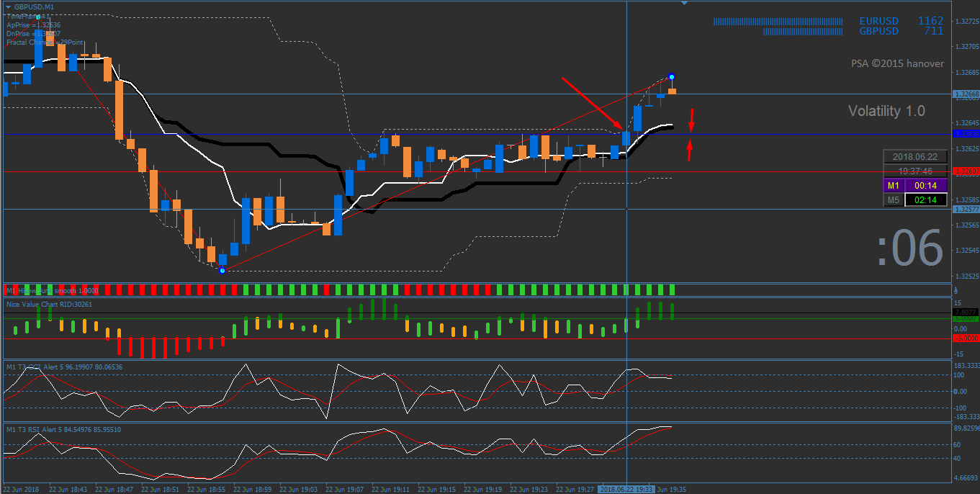The image size is (980, 494).
Task: Click the 2018.06.22 date box
Action: pos(915,157)
